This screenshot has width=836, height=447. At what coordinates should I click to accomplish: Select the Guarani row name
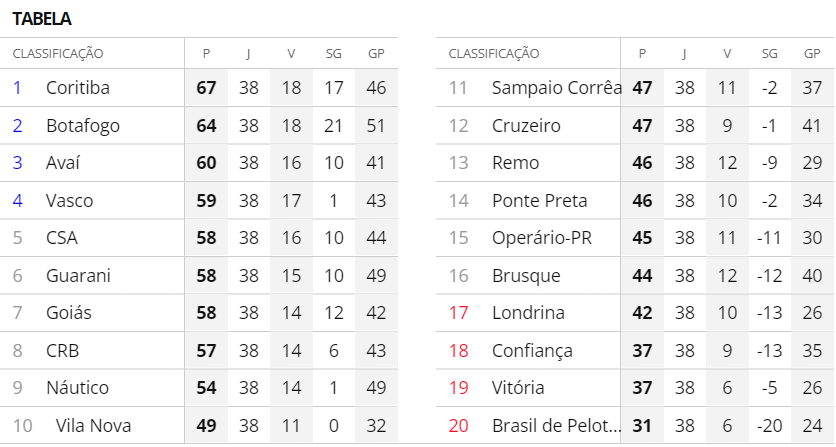click(78, 276)
